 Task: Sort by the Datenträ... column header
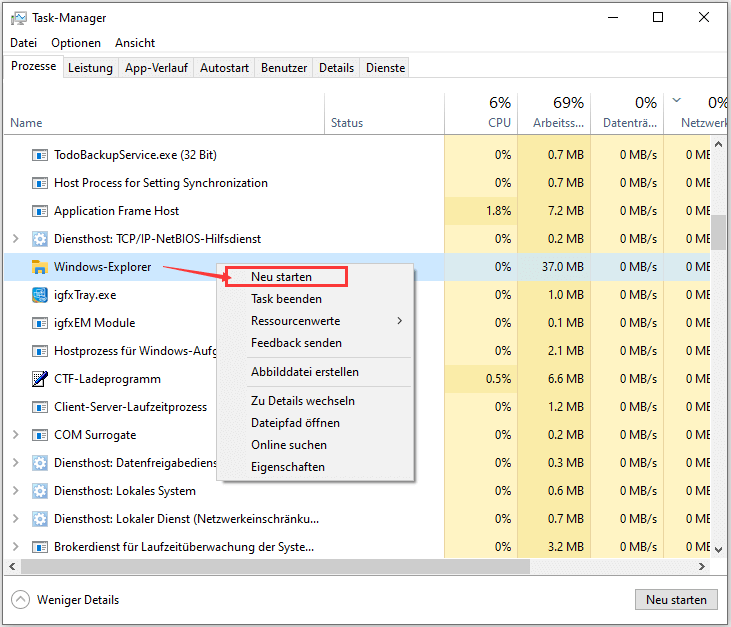[x=627, y=114]
